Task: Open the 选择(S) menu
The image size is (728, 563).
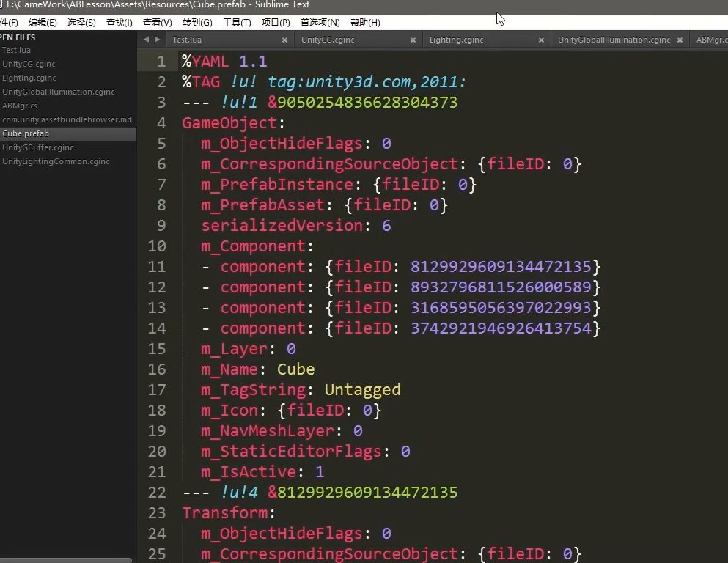Action: (81, 22)
